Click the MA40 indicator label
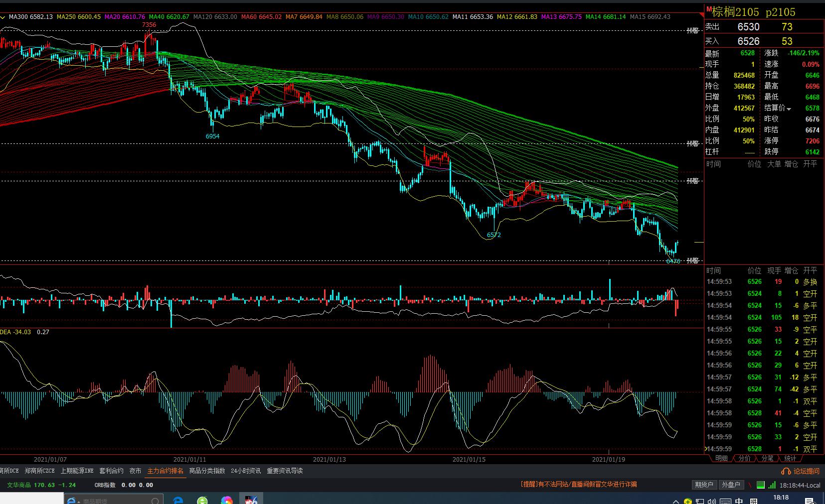The height and width of the screenshot is (504, 825). (x=169, y=17)
